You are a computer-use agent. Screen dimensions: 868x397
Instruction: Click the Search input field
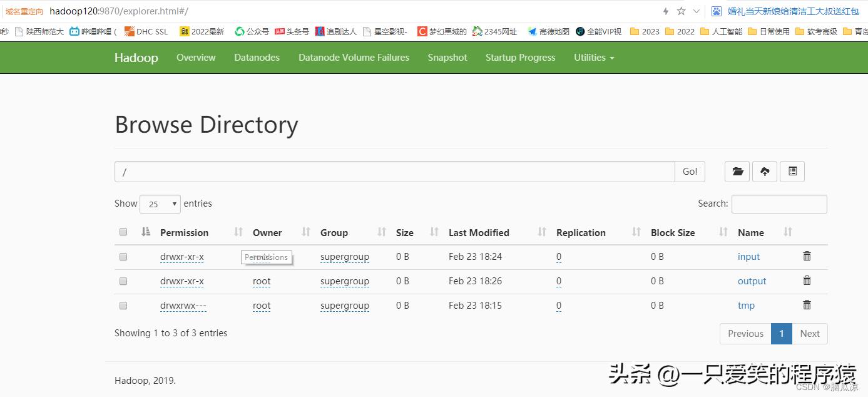(x=779, y=204)
